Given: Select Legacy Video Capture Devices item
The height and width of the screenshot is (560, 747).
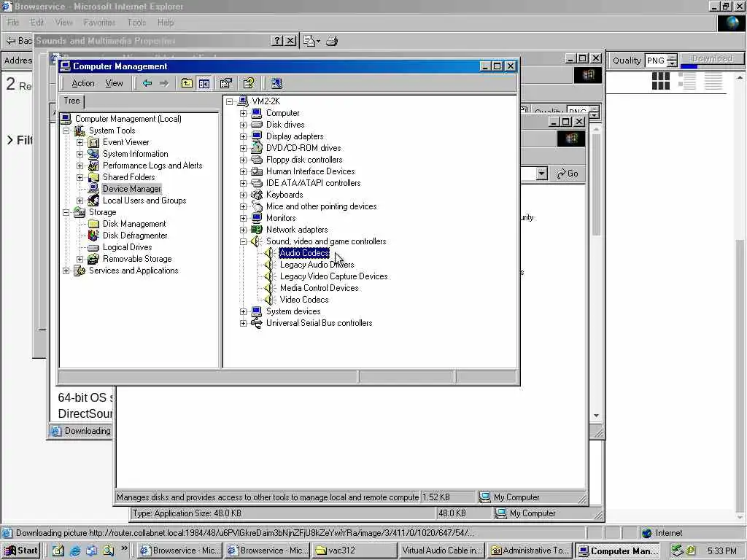Looking at the screenshot, I should tap(334, 276).
